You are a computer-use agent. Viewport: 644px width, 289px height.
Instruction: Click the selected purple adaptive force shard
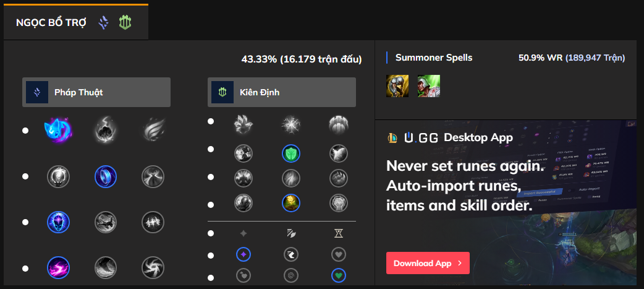[x=244, y=254]
